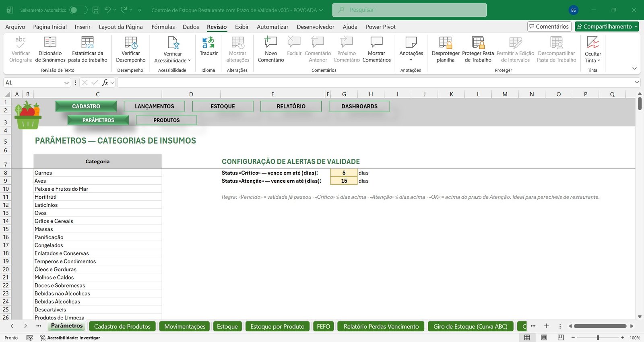Open the FEFO sheet tab
The width and height of the screenshot is (644, 342).
pos(323,326)
